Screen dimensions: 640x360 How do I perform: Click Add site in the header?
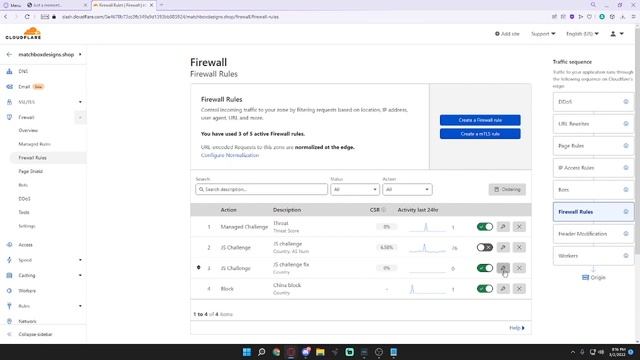coord(507,34)
